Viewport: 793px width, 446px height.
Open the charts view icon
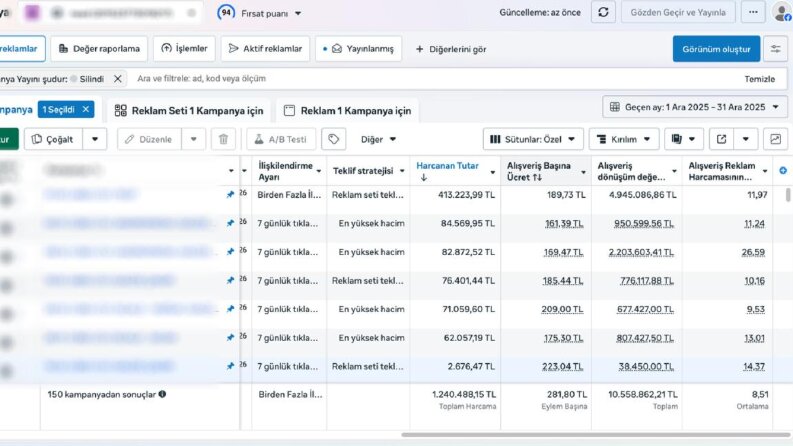(x=775, y=139)
